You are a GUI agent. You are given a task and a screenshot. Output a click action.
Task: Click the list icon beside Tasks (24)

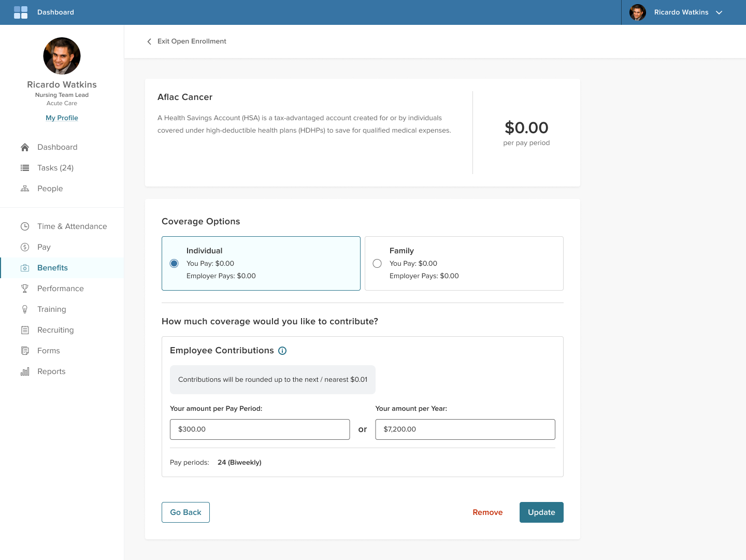[25, 168]
